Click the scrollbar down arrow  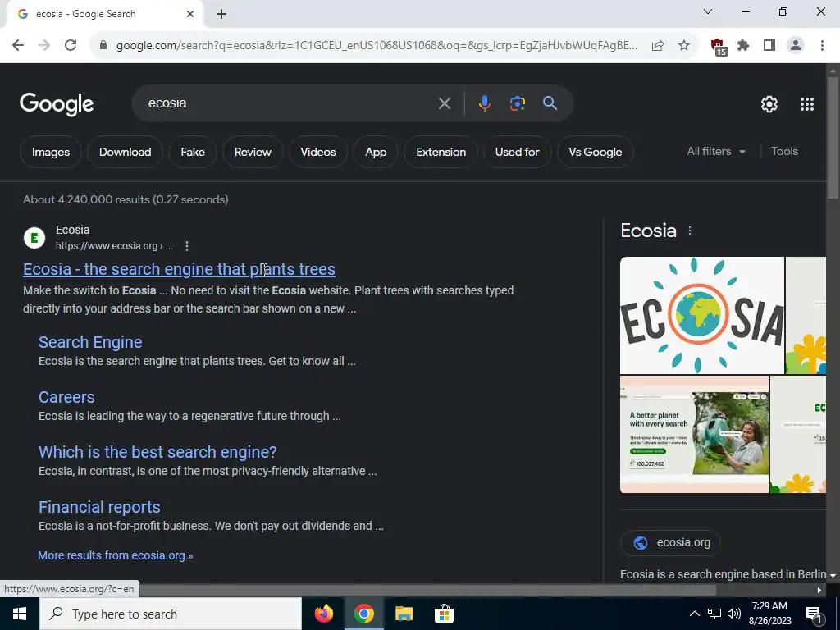(833, 575)
